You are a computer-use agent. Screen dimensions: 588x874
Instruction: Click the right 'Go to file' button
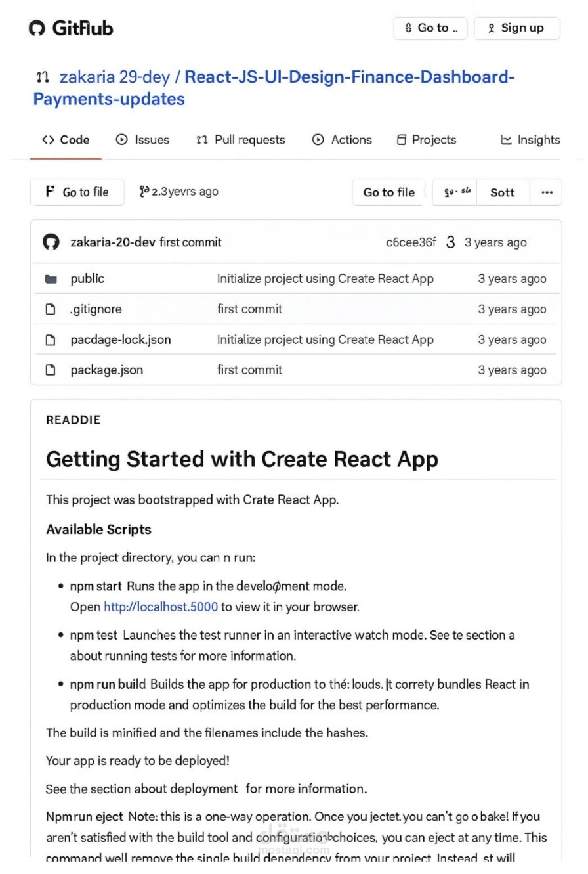coord(388,192)
